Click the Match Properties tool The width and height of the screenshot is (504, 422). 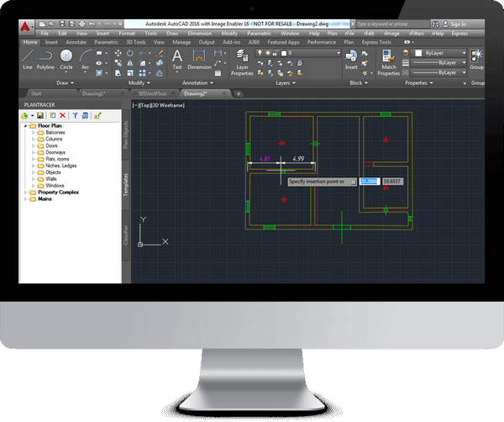pos(389,63)
